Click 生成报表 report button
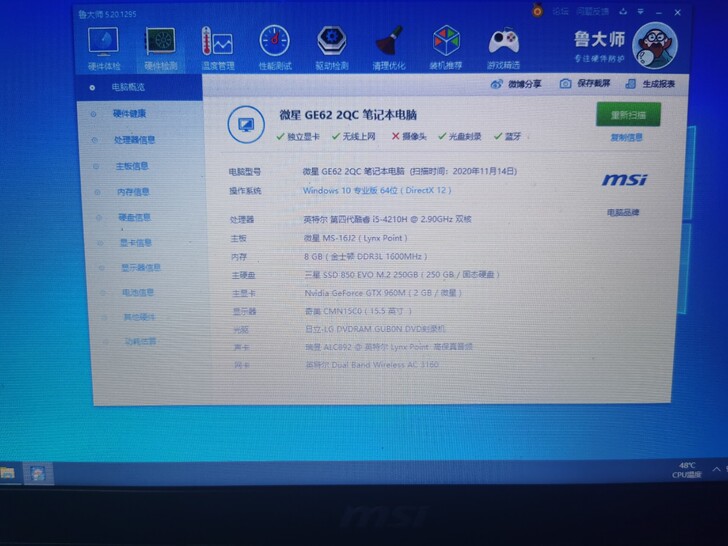Viewport: 728px width, 546px height. (x=650, y=84)
